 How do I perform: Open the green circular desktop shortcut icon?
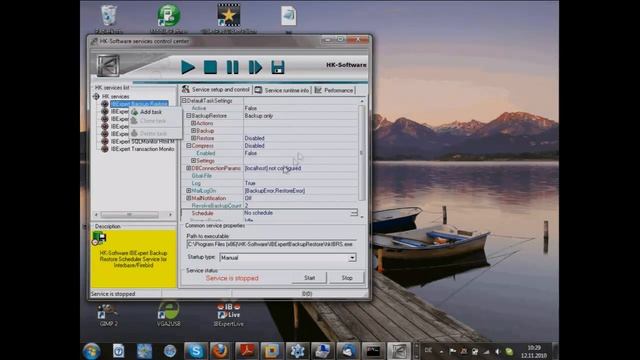169,18
